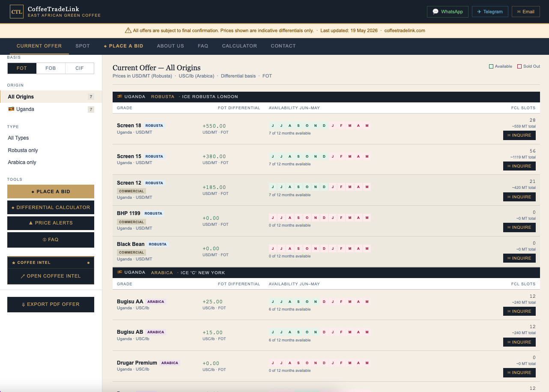
Task: Open the Contact nav tab
Action: tap(283, 46)
